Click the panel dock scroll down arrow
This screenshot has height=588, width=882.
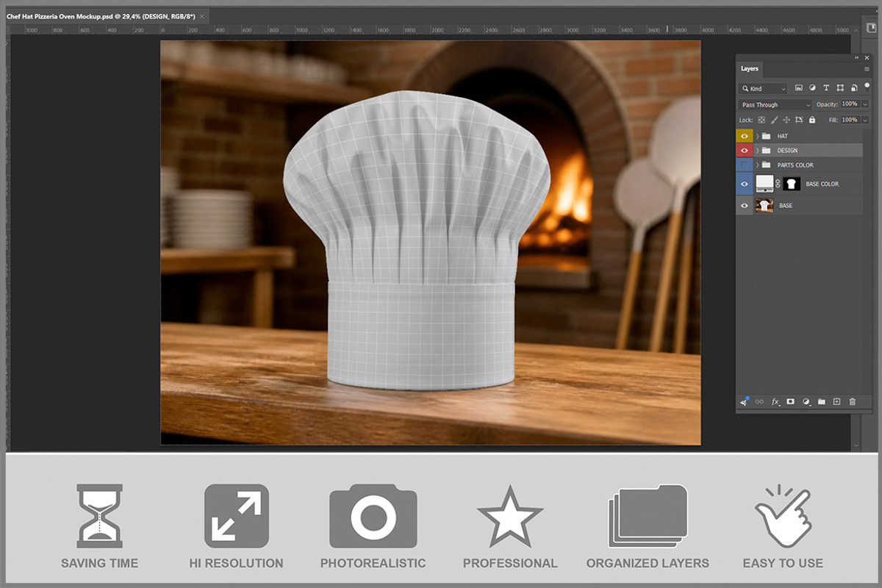(x=856, y=445)
